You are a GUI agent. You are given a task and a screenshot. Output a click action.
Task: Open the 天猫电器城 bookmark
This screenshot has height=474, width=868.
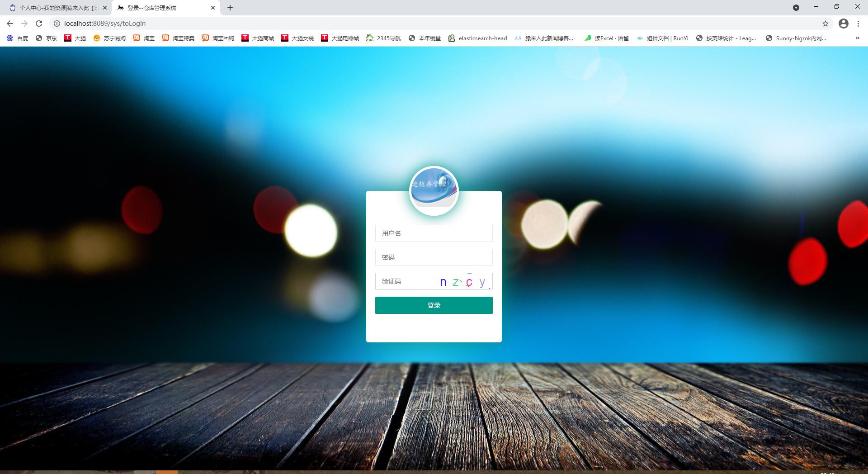340,38
